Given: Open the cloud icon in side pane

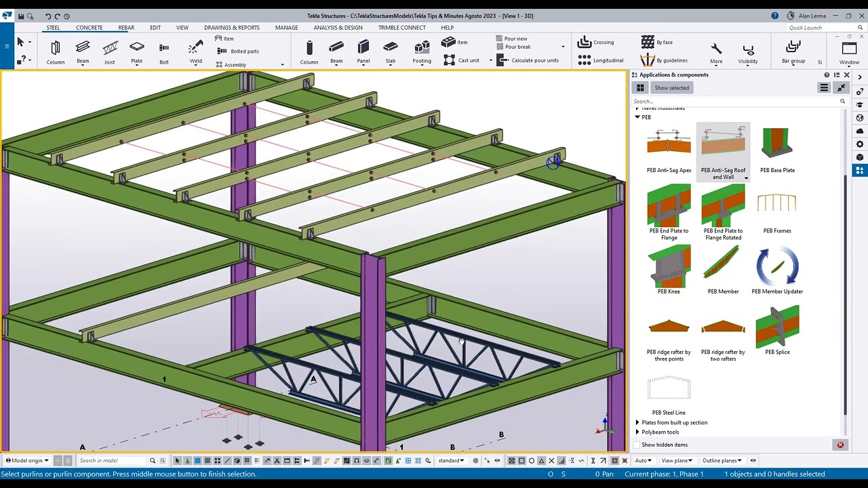Looking at the screenshot, I should coord(860,131).
